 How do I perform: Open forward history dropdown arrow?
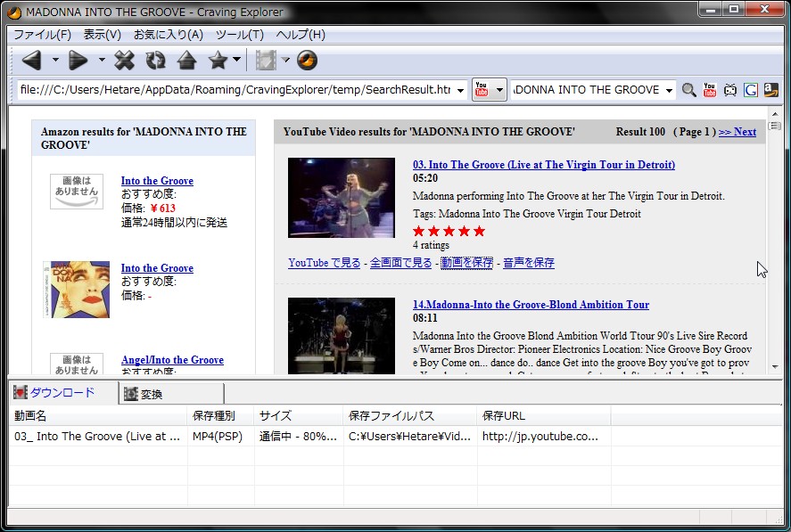(x=102, y=60)
